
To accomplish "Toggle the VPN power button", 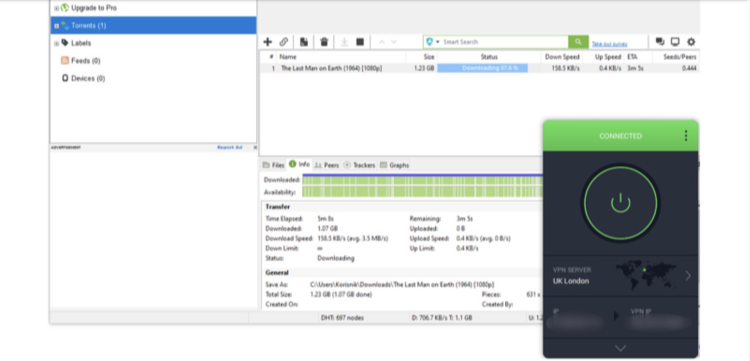I will click(620, 203).
